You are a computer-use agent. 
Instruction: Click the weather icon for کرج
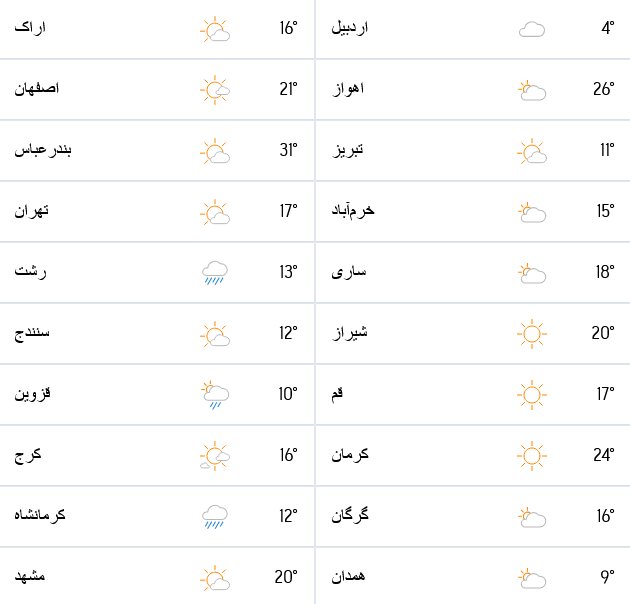215,456
